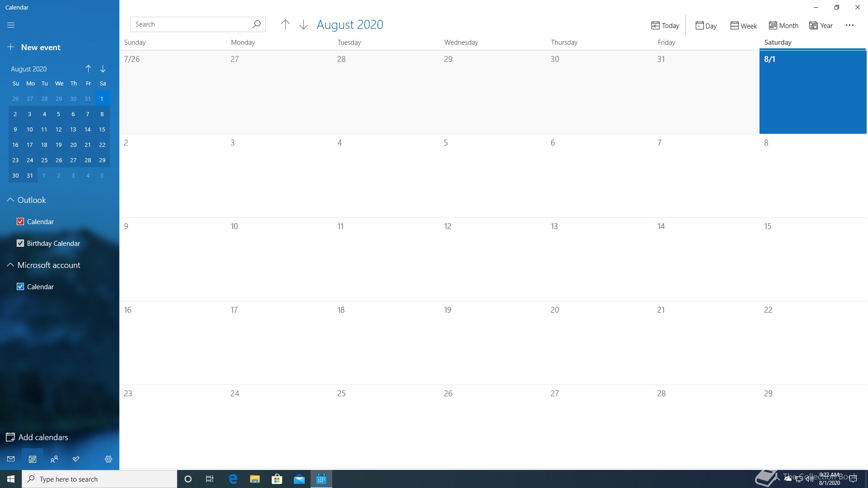868x488 pixels.
Task: Uncheck the Microsoft account Calendar checkbox
Action: point(20,286)
